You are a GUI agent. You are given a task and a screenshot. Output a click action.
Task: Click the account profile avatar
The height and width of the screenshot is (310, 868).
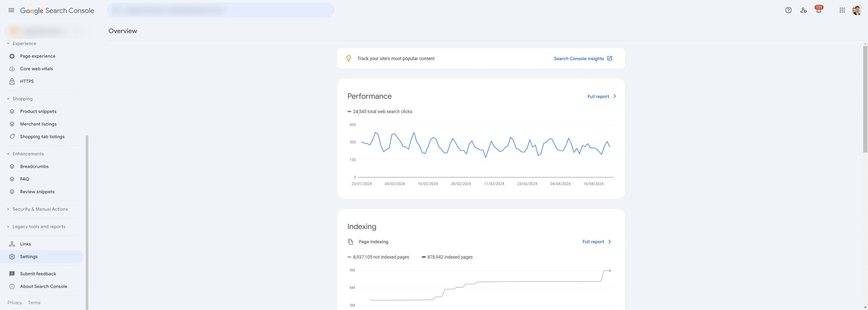857,10
